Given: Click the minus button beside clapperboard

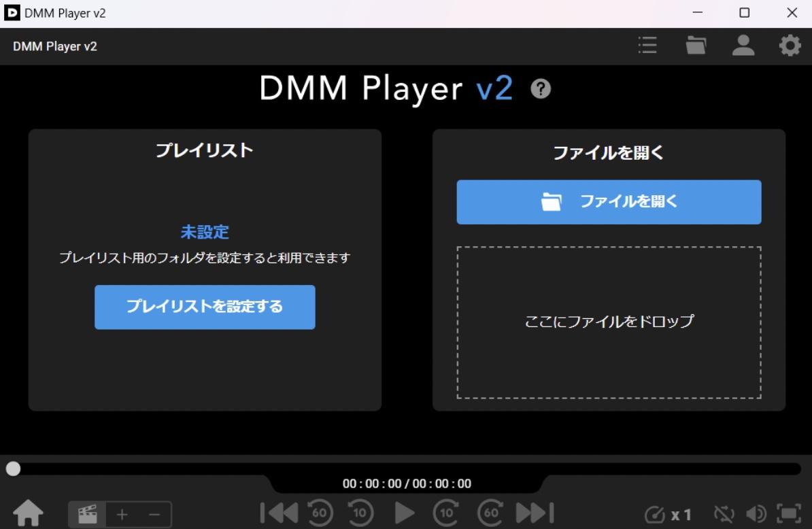Looking at the screenshot, I should coord(154,515).
